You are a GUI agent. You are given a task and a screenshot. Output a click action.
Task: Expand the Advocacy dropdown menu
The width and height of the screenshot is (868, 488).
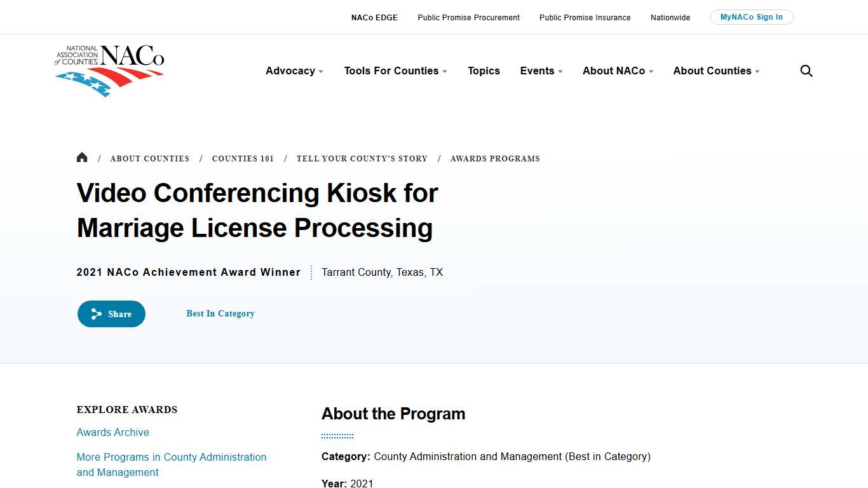pyautogui.click(x=294, y=71)
